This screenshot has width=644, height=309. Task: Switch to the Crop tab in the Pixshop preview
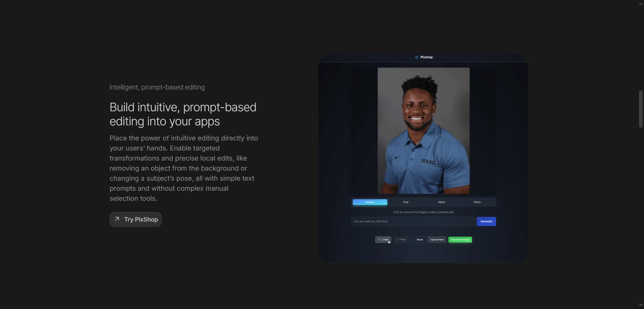406,202
